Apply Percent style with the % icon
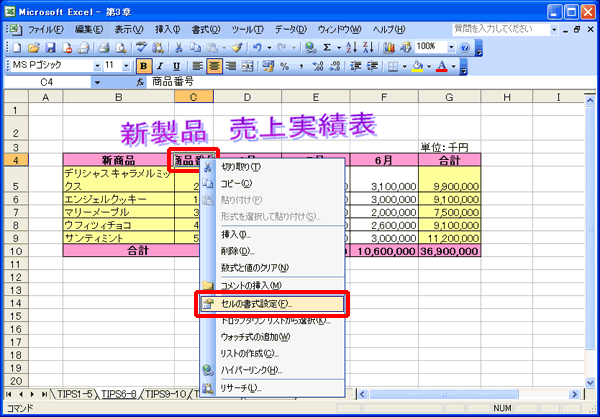This screenshot has width=600, height=417. coord(284,67)
